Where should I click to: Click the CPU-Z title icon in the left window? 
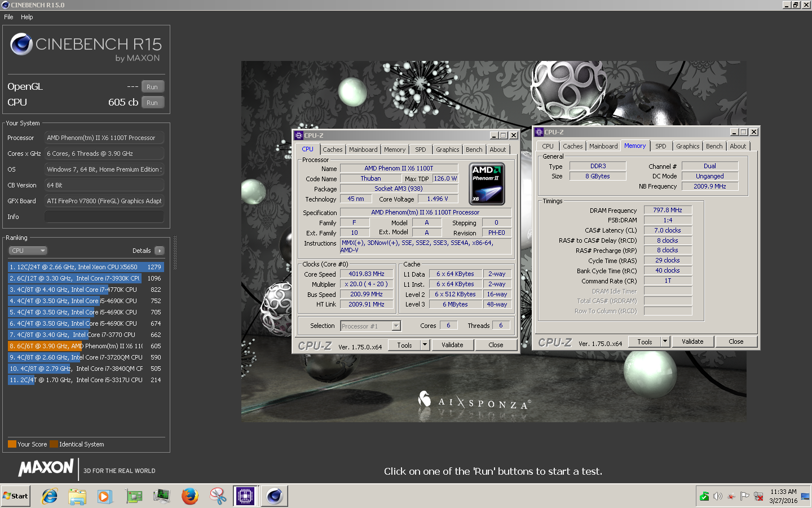[x=299, y=135]
